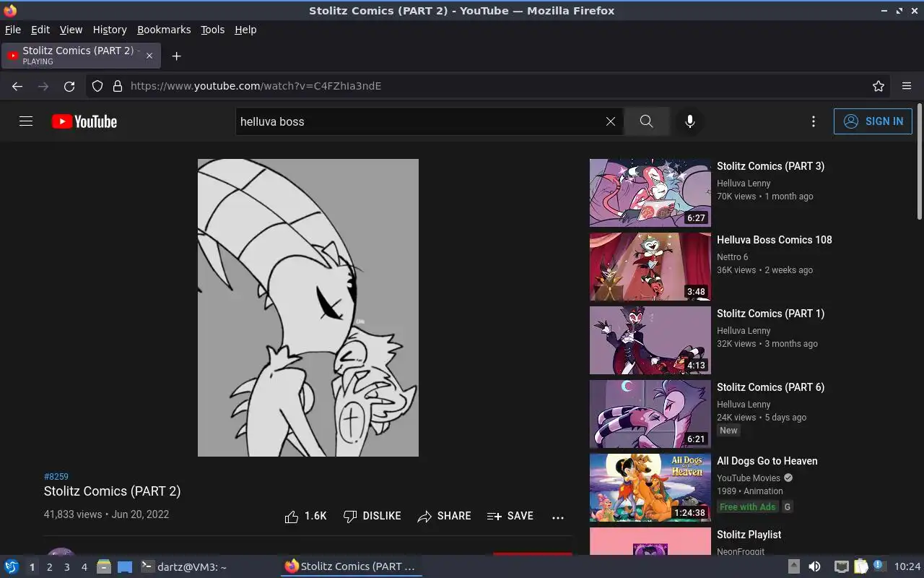Switch to workspace 2
The height and width of the screenshot is (578, 924).
[x=49, y=567]
